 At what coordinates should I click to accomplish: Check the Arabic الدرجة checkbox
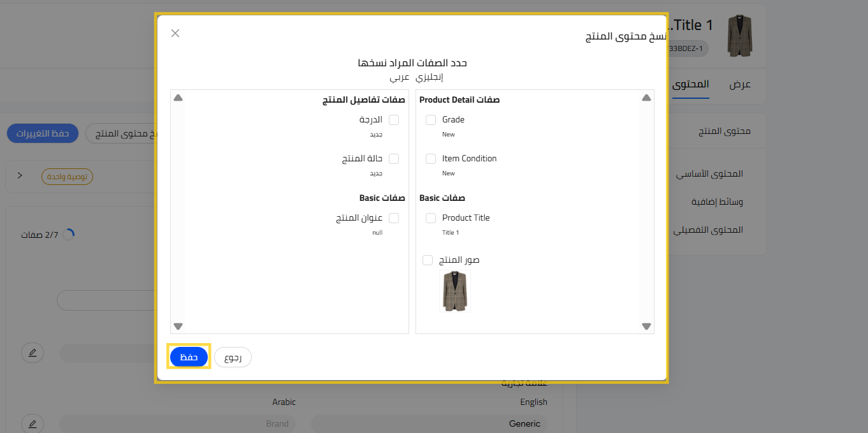click(394, 120)
